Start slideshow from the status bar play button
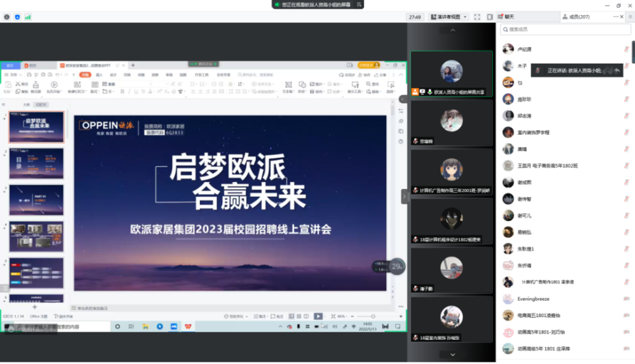Viewport: 635px width, 364px height. pos(318,316)
